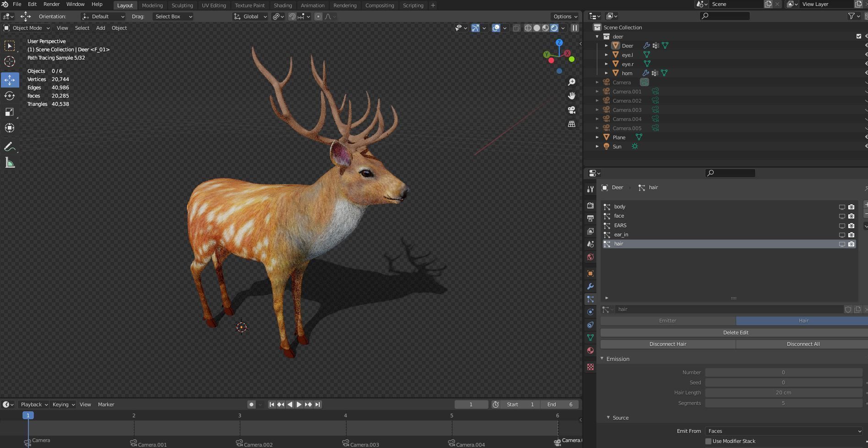
Task: Switch to the UV Editing workspace tab
Action: [x=214, y=5]
